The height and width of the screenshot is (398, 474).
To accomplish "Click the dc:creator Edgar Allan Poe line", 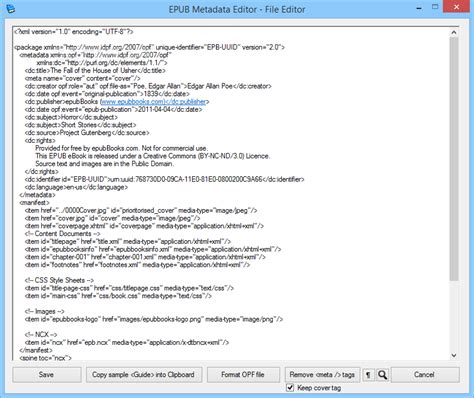I will [x=148, y=86].
